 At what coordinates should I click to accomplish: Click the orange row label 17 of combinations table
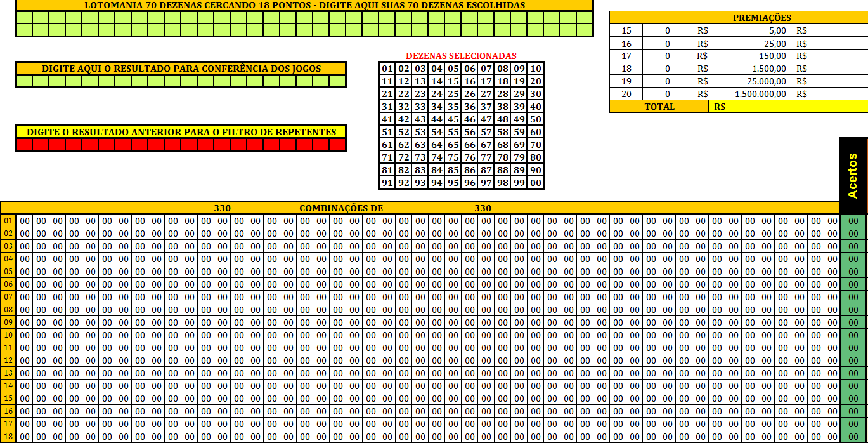coord(8,424)
